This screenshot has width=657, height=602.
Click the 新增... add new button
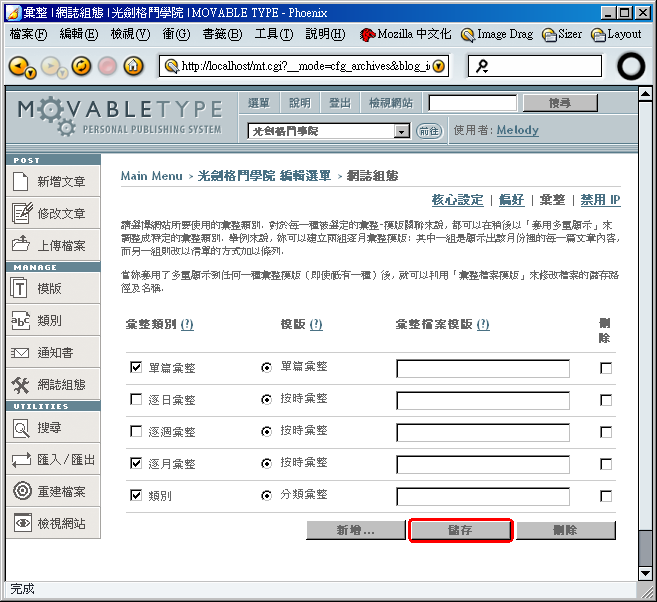click(x=356, y=530)
